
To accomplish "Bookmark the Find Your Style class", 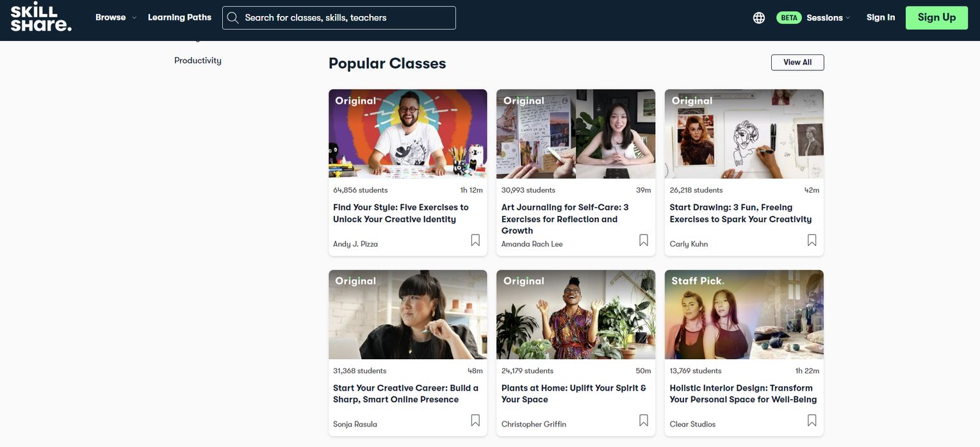I will tap(475, 240).
